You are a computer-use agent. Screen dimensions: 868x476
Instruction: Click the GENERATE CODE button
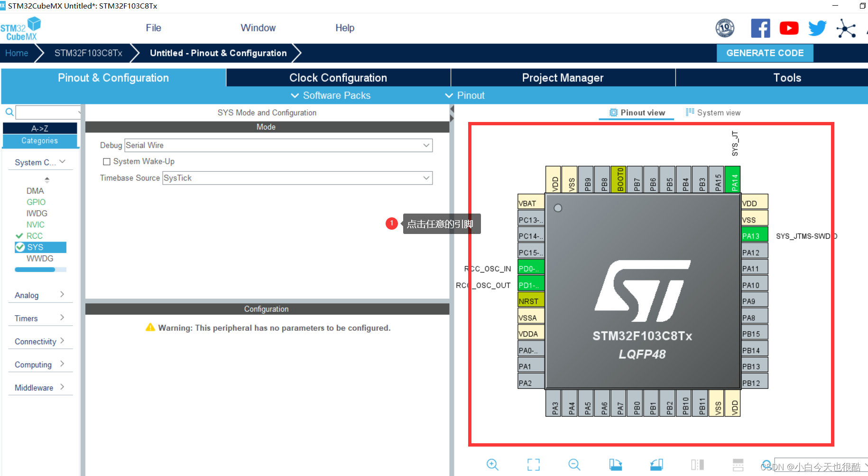point(765,53)
